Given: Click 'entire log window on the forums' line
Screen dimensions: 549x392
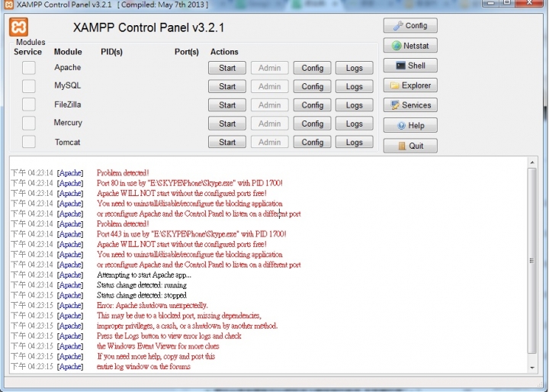Looking at the screenshot, I should click(143, 366).
